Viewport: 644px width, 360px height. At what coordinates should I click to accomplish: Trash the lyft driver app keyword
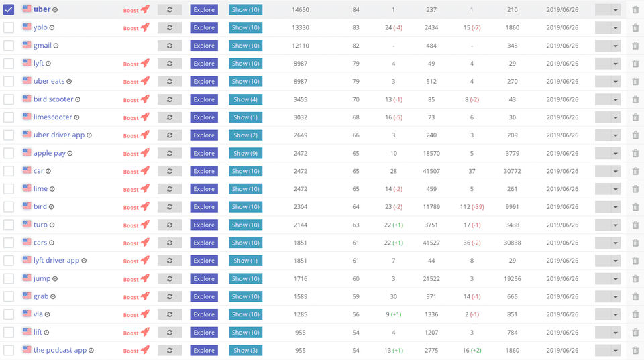635,261
